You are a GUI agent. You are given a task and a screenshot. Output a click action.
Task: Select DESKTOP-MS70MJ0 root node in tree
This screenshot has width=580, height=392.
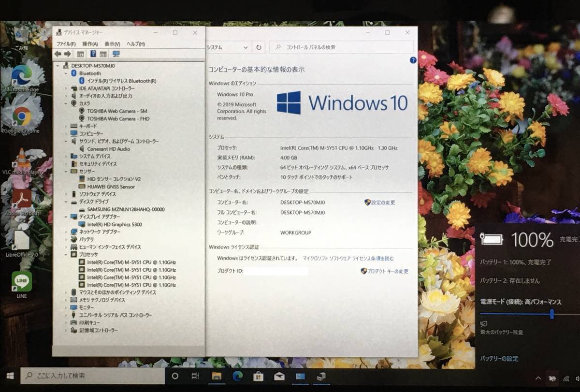pyautogui.click(x=93, y=65)
